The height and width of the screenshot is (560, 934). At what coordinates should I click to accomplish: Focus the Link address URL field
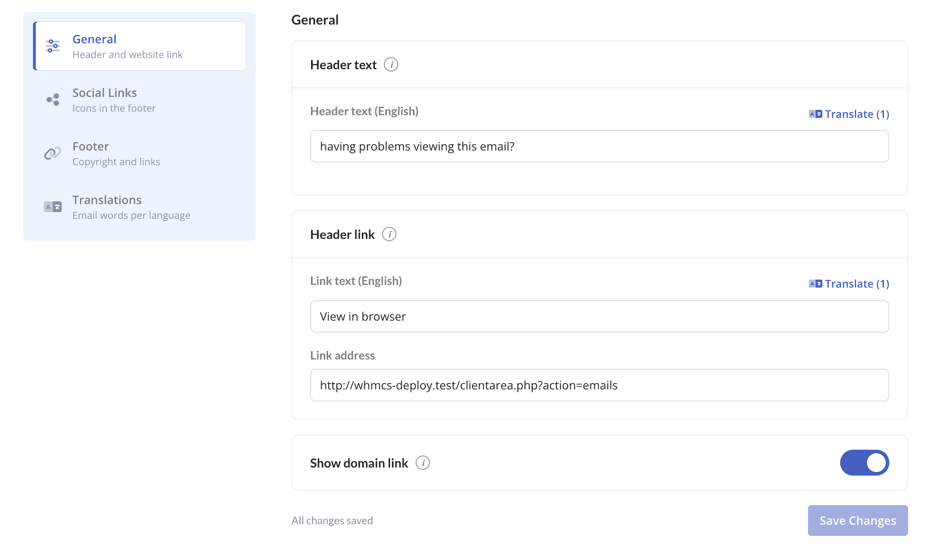click(x=600, y=385)
